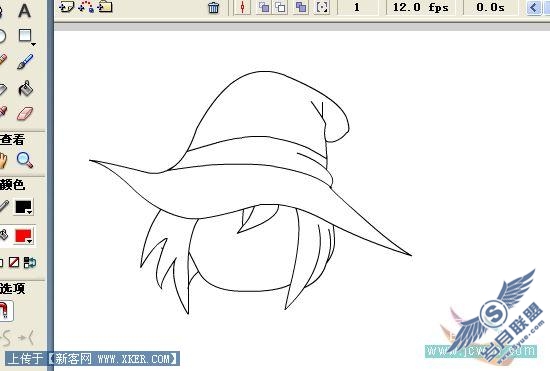This screenshot has width=550, height=371.
Task: Open the Rectangle tool's shape flyout arrow
Action: coord(33,44)
